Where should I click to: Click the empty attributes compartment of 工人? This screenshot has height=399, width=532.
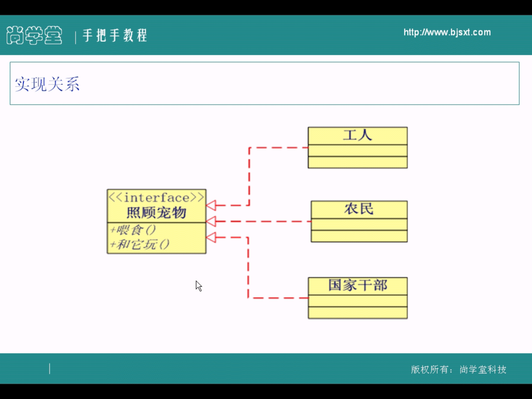point(357,151)
